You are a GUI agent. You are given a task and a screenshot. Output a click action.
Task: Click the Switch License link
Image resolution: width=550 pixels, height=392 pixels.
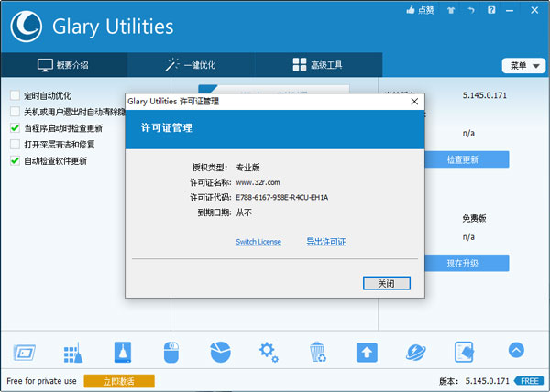(258, 242)
